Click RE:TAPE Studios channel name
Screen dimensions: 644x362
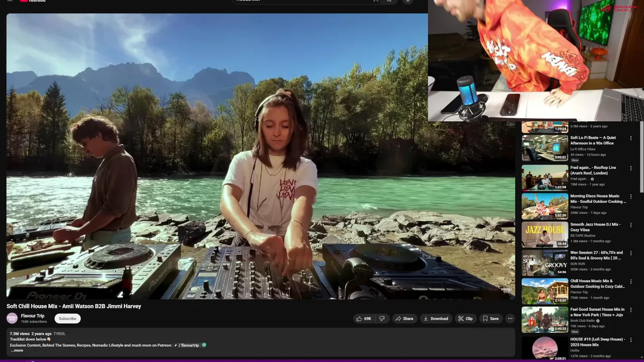(x=583, y=235)
